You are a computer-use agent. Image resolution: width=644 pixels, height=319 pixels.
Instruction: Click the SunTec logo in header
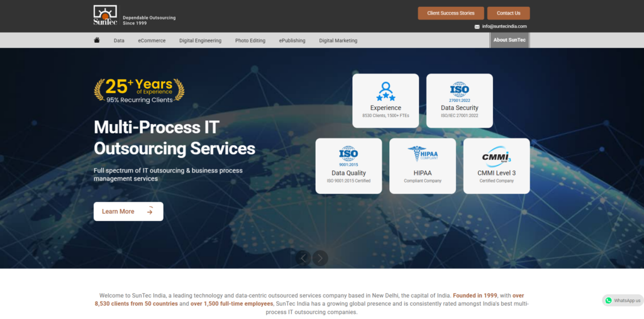click(105, 16)
